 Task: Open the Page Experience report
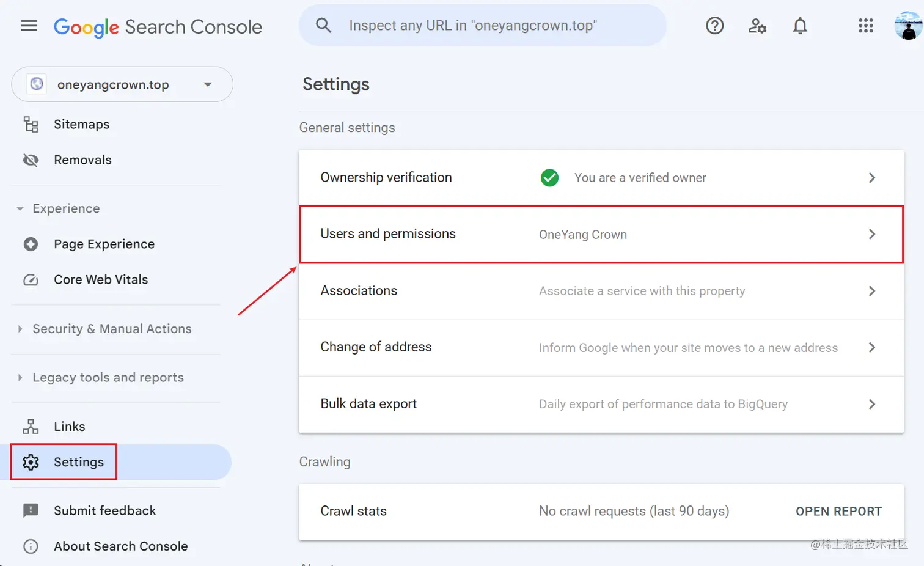104,244
